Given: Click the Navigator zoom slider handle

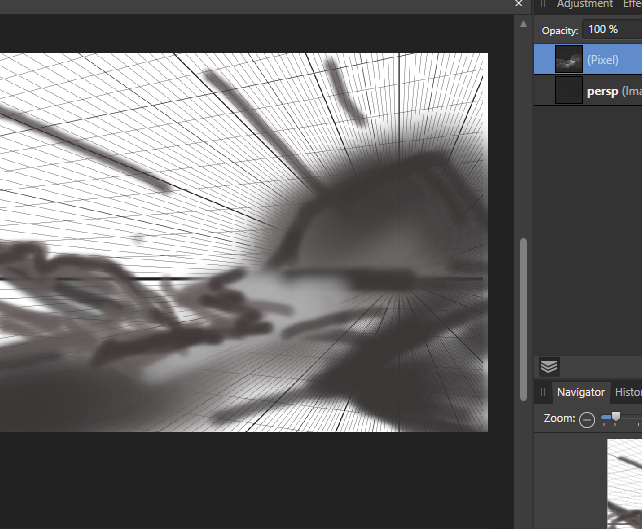Looking at the screenshot, I should [x=615, y=417].
